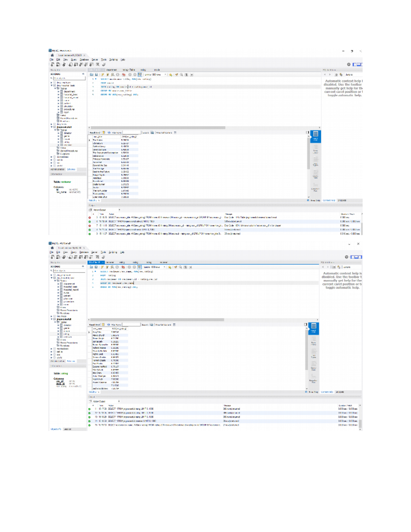The width and height of the screenshot is (411, 532).
Task: Click the home icon in the top window
Action: [x=52, y=55]
